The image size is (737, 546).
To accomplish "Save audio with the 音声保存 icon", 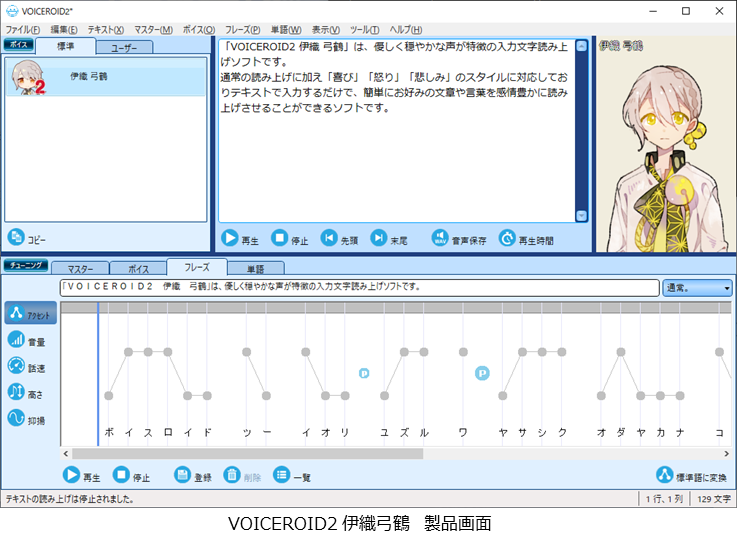I will pos(440,238).
